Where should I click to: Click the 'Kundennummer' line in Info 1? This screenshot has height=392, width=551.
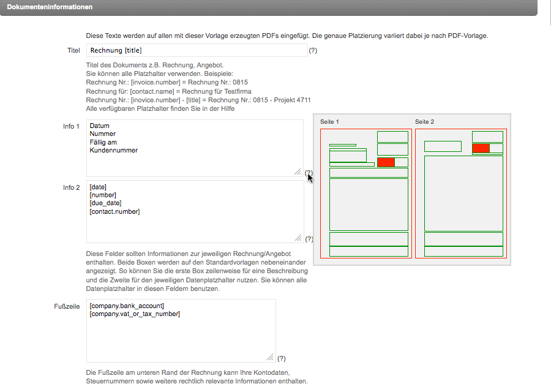pyautogui.click(x=113, y=150)
